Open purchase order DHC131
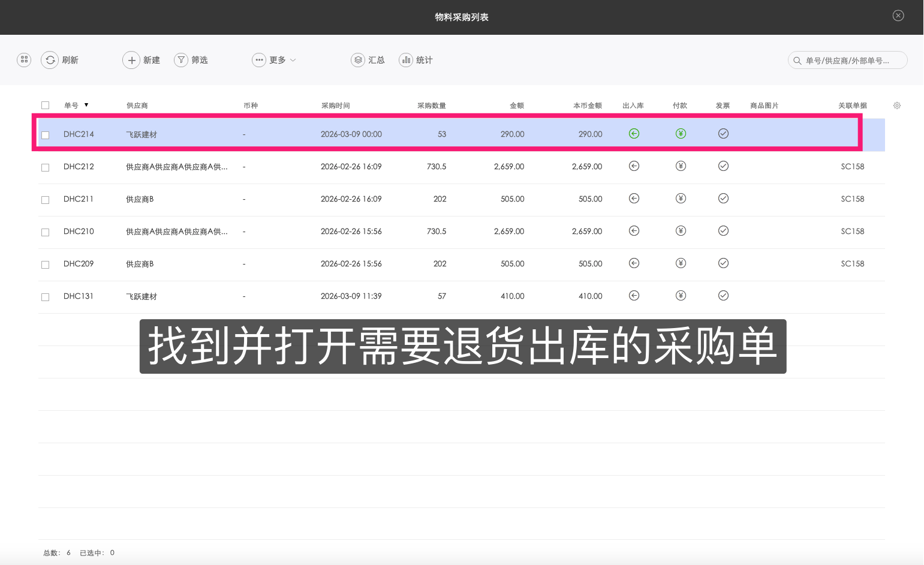 (79, 296)
